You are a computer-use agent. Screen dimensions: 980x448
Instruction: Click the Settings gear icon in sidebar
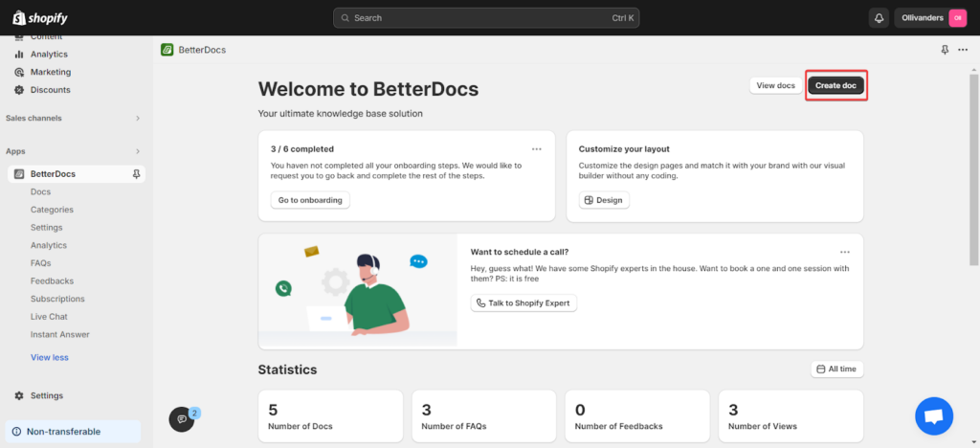pos(19,395)
